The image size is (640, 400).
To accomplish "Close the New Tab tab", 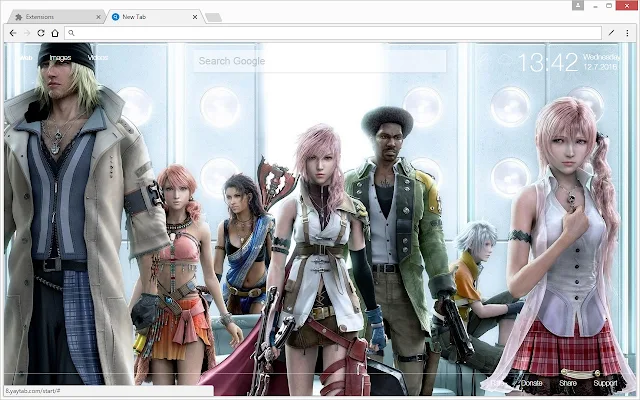I will click(x=195, y=17).
